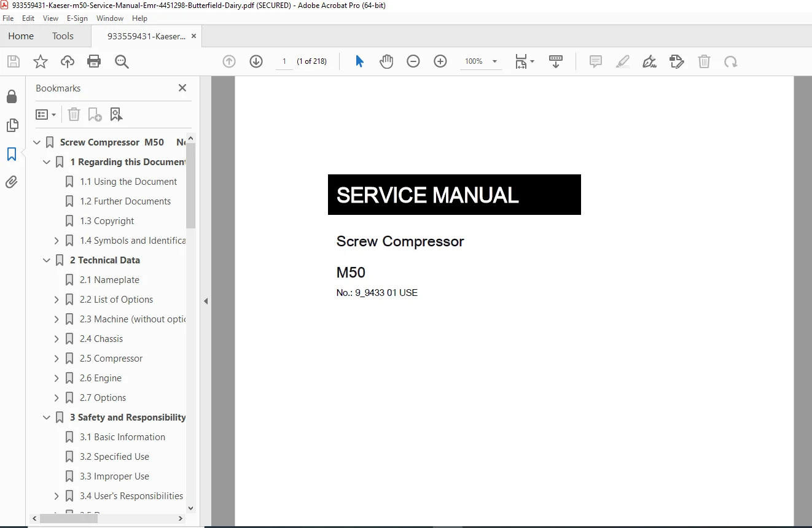Open fit page options icon

(x=525, y=61)
